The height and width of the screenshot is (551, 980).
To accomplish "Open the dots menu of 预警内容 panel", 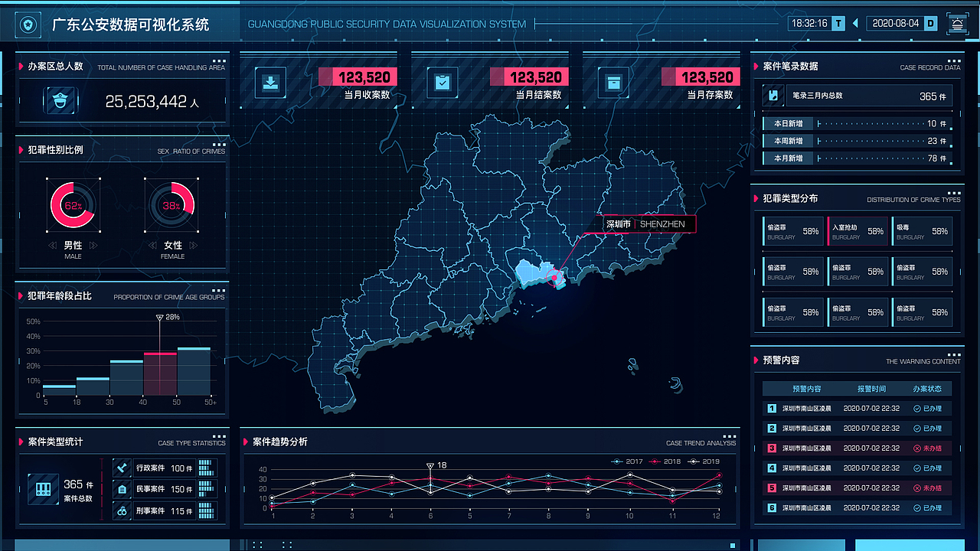I will [x=954, y=354].
